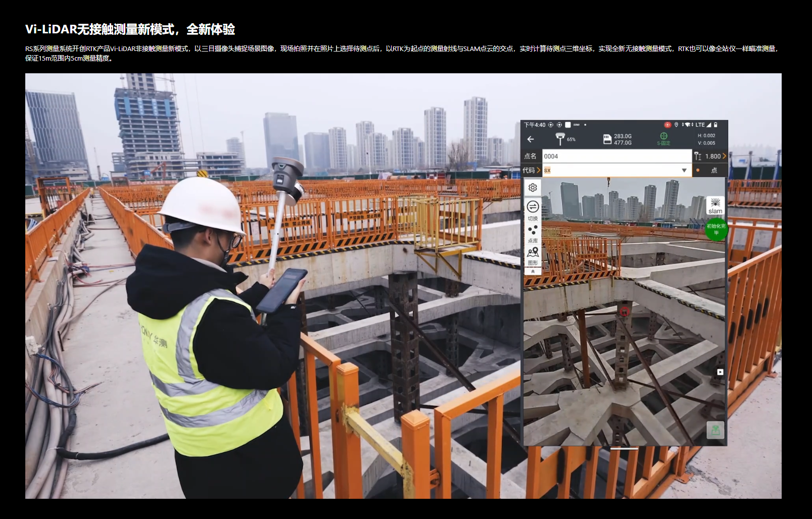812x519 pixels.
Task: Open the 图形 map graphics icon
Action: pos(533,255)
